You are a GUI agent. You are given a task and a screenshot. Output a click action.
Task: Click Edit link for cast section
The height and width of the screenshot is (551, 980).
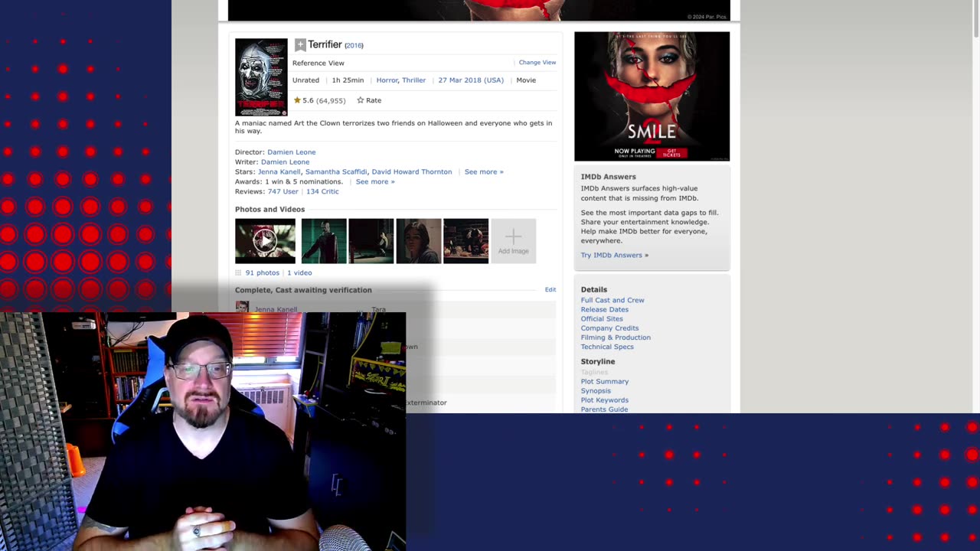pos(550,290)
